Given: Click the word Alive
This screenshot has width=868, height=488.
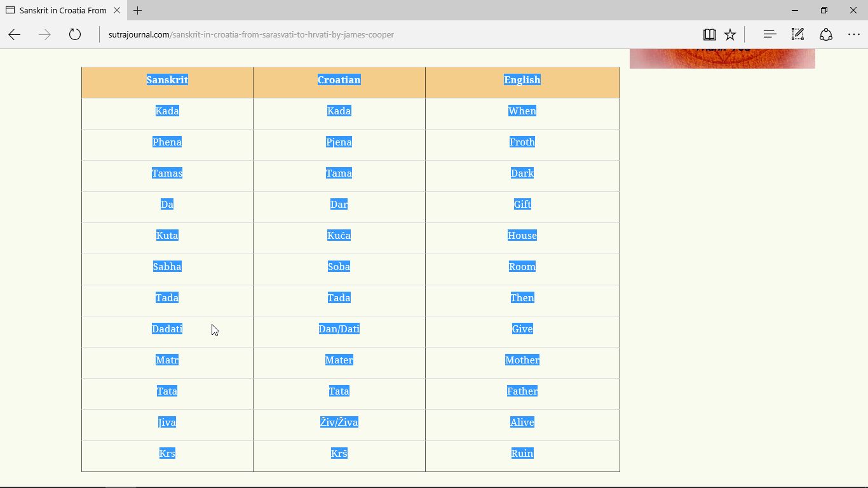Looking at the screenshot, I should (x=522, y=422).
